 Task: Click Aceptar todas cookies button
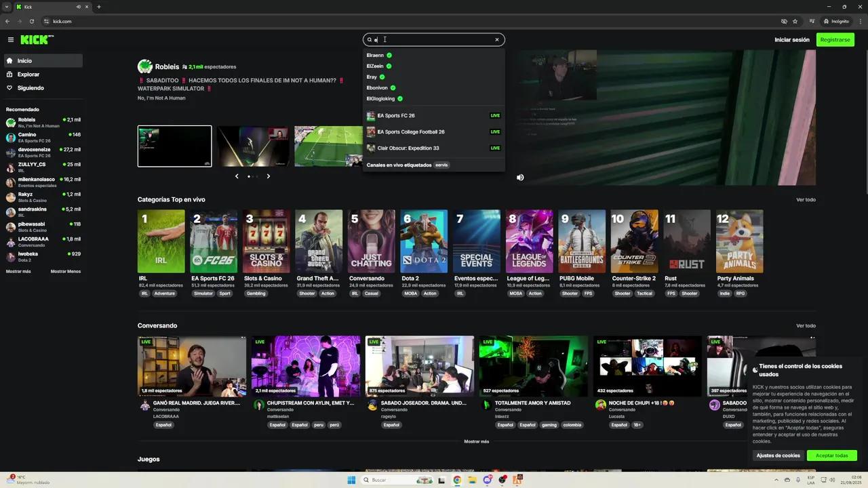832,455
